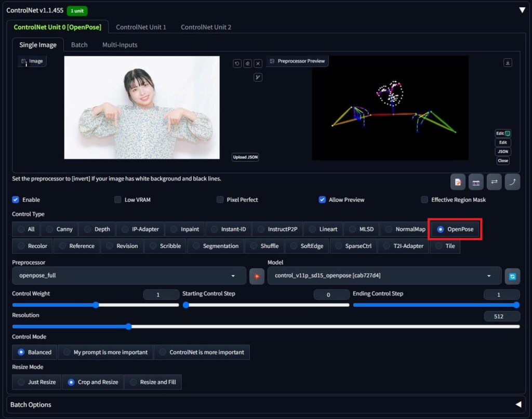Click the open new canvas document icon
532x419 pixels.
point(458,182)
